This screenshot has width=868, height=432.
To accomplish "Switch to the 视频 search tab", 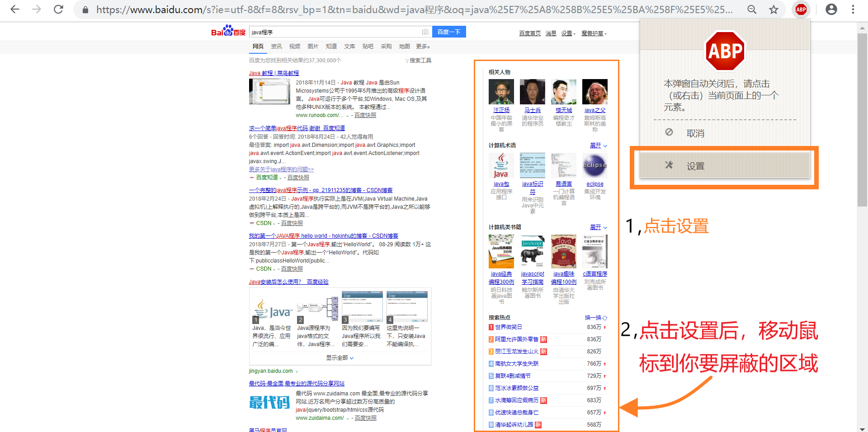I will tap(294, 46).
